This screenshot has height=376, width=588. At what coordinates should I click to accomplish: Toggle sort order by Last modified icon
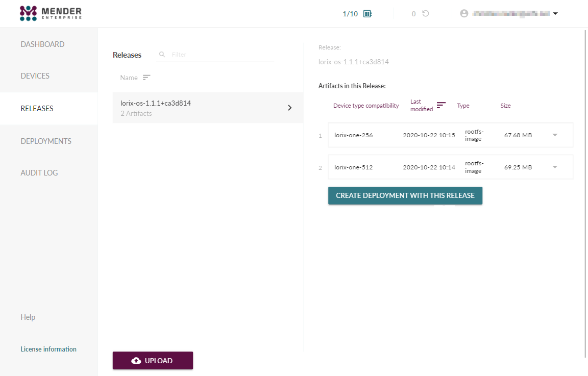(x=441, y=105)
